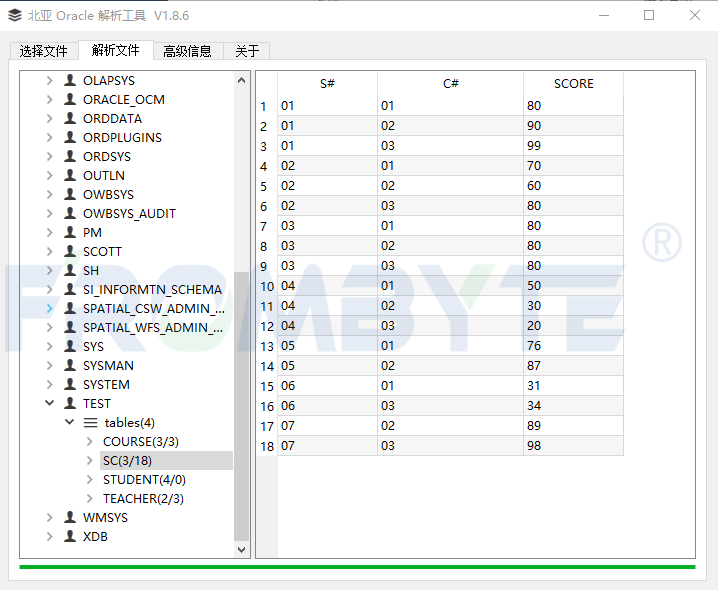718x590 pixels.
Task: Click the OUTLN user icon
Action: (x=70, y=175)
